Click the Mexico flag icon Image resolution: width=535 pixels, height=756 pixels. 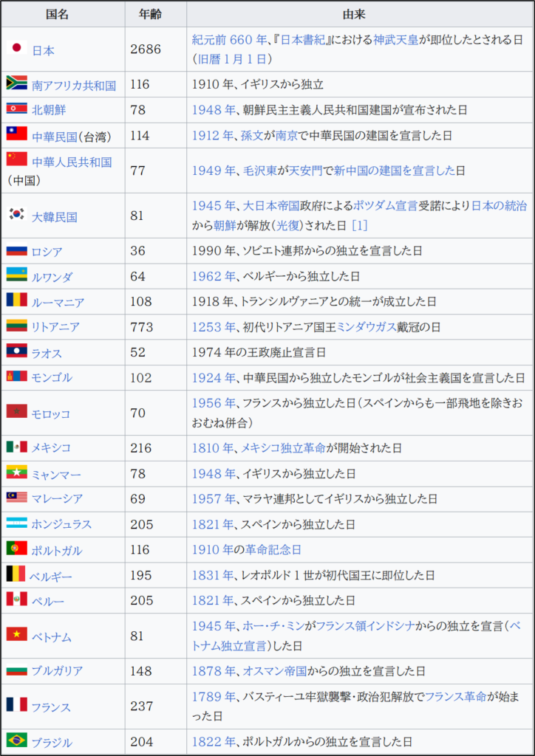pos(16,447)
